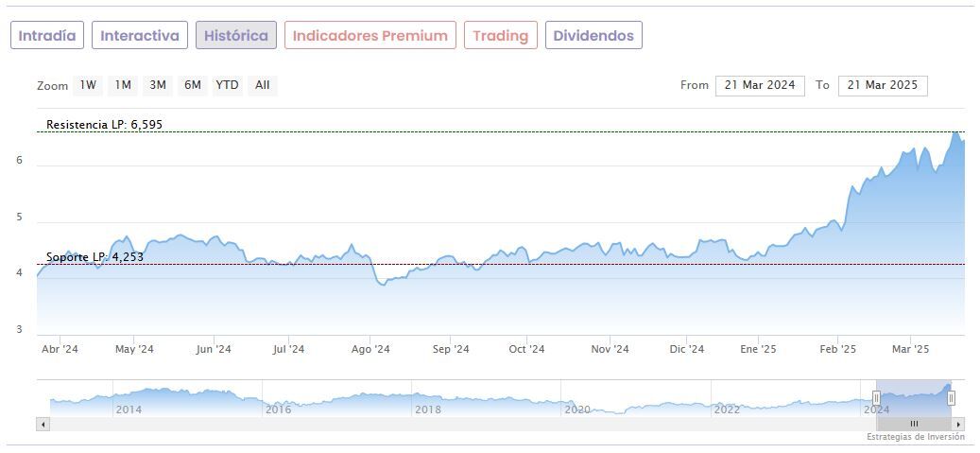Select the Histórica tab
The width and height of the screenshot is (980, 453).
236,36
